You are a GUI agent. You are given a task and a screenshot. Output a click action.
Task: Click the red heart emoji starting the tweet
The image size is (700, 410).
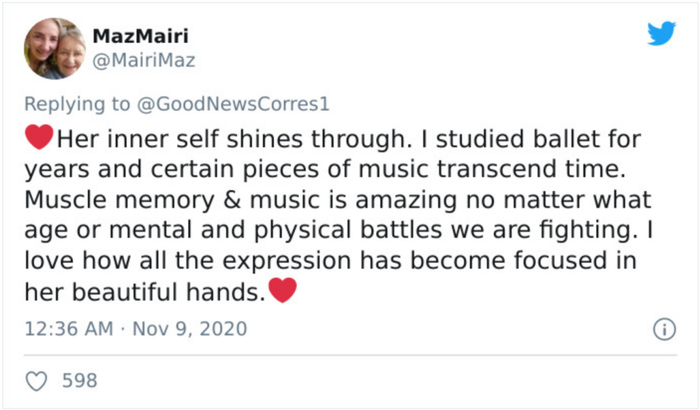[x=38, y=136]
